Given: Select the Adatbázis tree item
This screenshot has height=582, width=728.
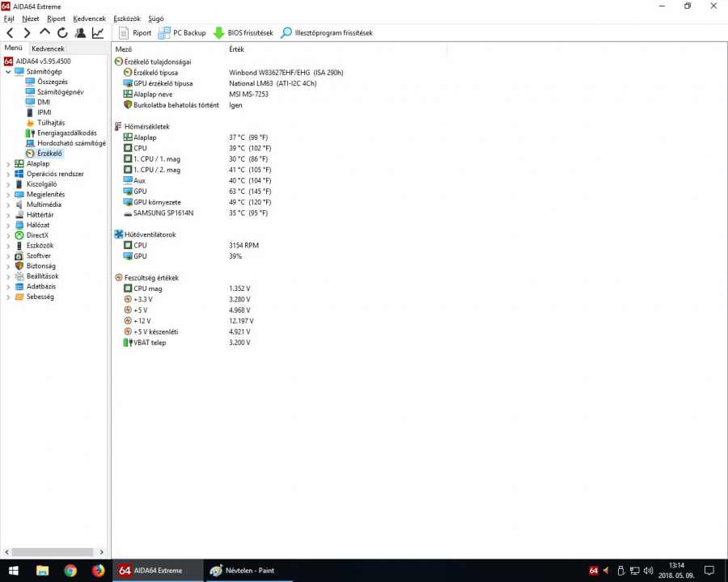Looking at the screenshot, I should click(36, 286).
